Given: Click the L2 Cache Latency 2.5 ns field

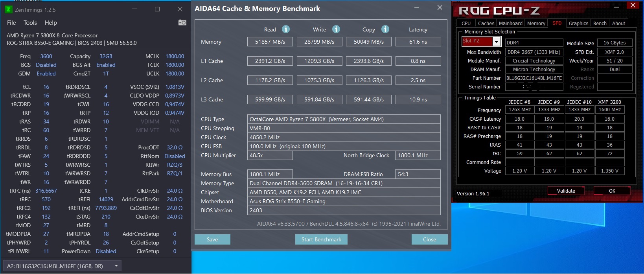Looking at the screenshot, I should pos(418,80).
